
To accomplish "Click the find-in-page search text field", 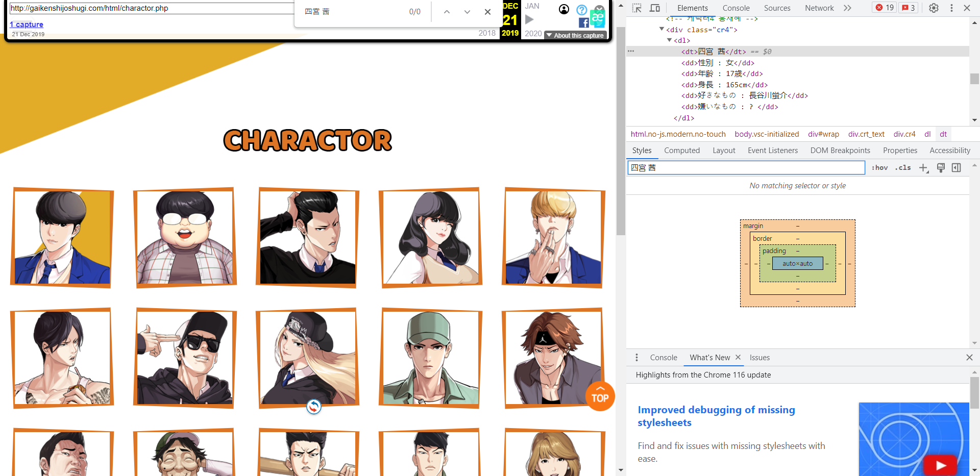I will [x=352, y=12].
